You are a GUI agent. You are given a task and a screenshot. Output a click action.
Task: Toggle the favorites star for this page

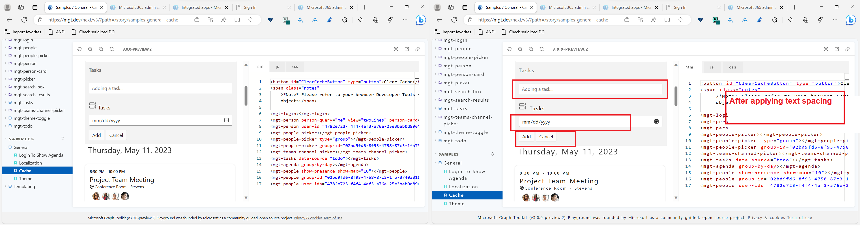[x=250, y=19]
